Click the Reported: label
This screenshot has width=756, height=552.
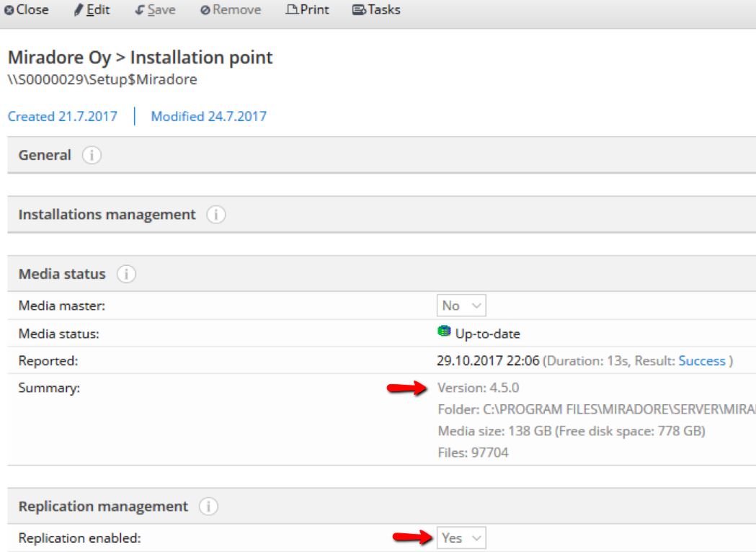[48, 360]
